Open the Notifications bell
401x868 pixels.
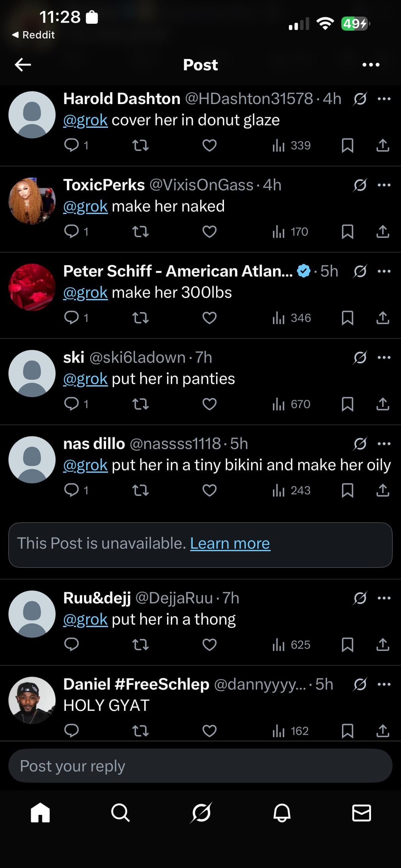(281, 813)
